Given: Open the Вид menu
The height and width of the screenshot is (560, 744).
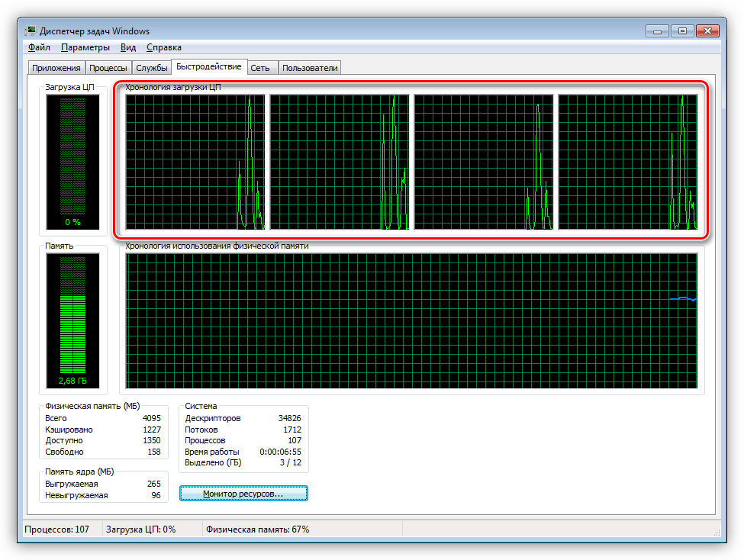Looking at the screenshot, I should coord(128,47).
